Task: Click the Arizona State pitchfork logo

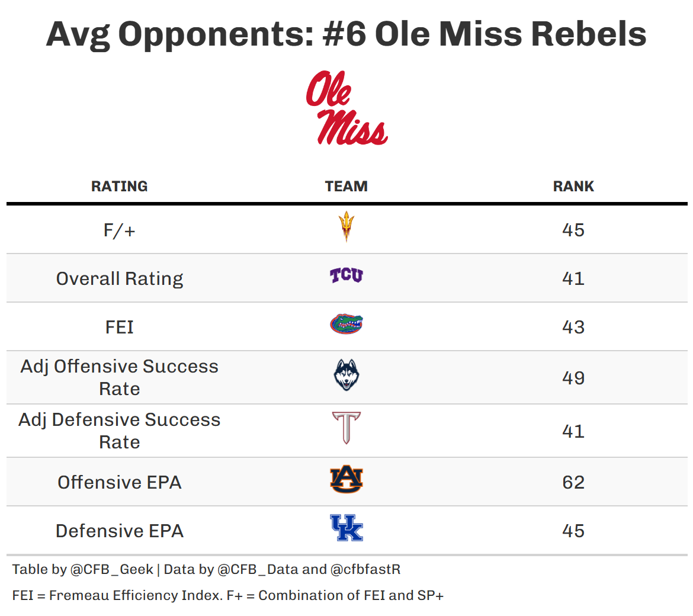Action: point(346,226)
